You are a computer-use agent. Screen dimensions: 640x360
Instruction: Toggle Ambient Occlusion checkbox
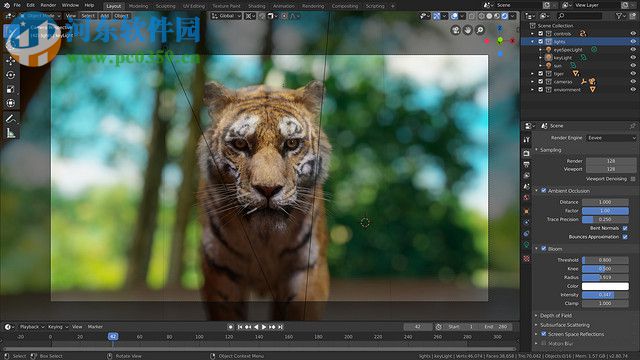(544, 191)
